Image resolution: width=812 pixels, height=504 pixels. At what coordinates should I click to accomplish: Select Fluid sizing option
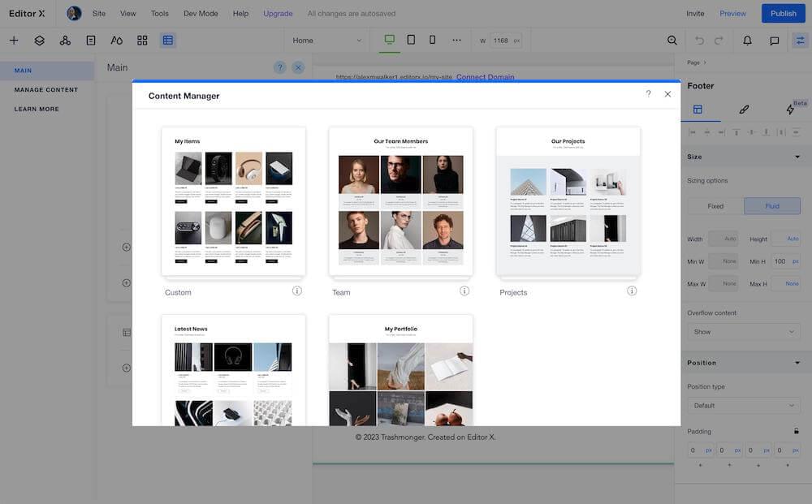pyautogui.click(x=771, y=206)
